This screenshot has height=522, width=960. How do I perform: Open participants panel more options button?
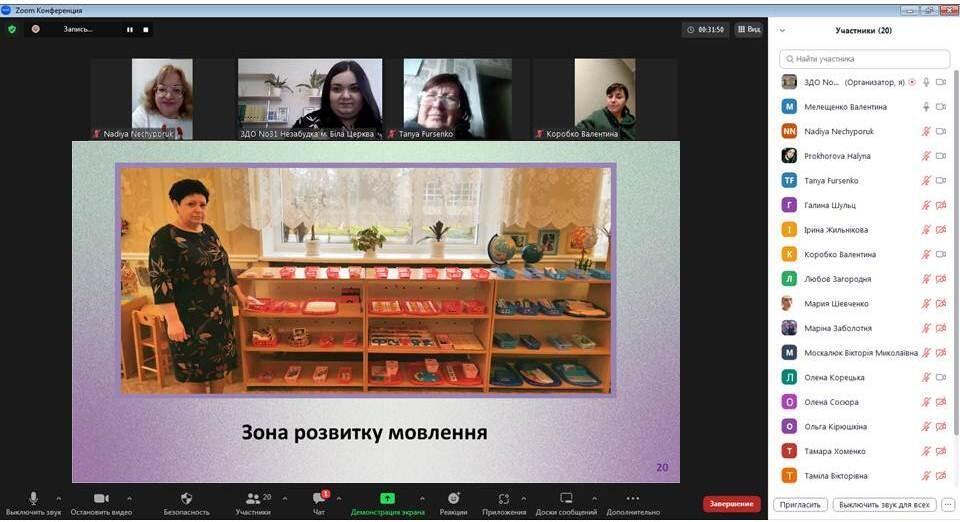coord(948,504)
